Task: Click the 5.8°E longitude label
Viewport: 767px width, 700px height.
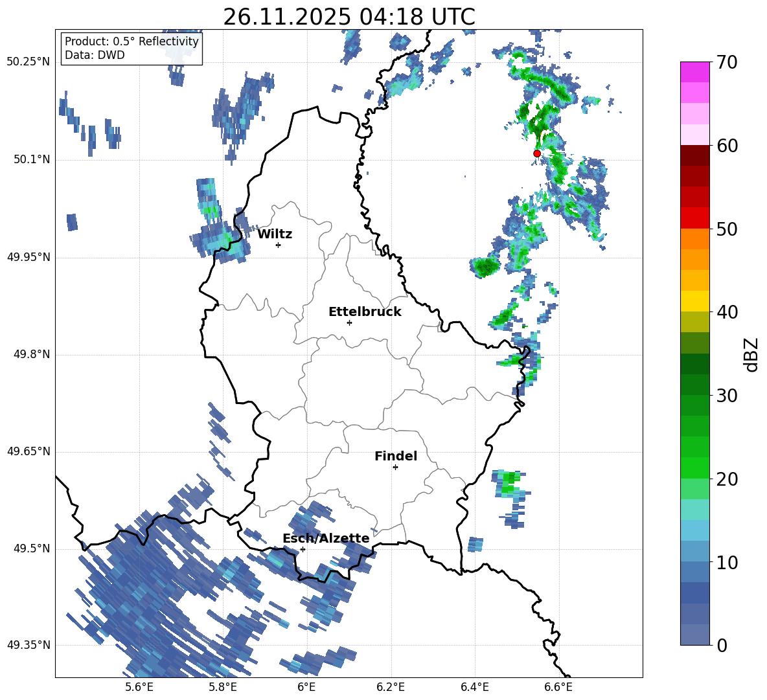Action: (223, 688)
